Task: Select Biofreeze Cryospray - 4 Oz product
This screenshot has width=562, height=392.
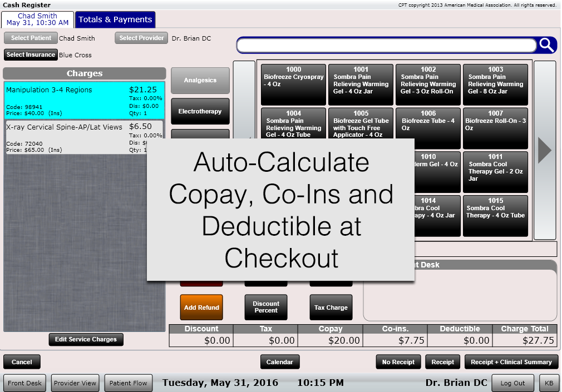Action: click(293, 85)
